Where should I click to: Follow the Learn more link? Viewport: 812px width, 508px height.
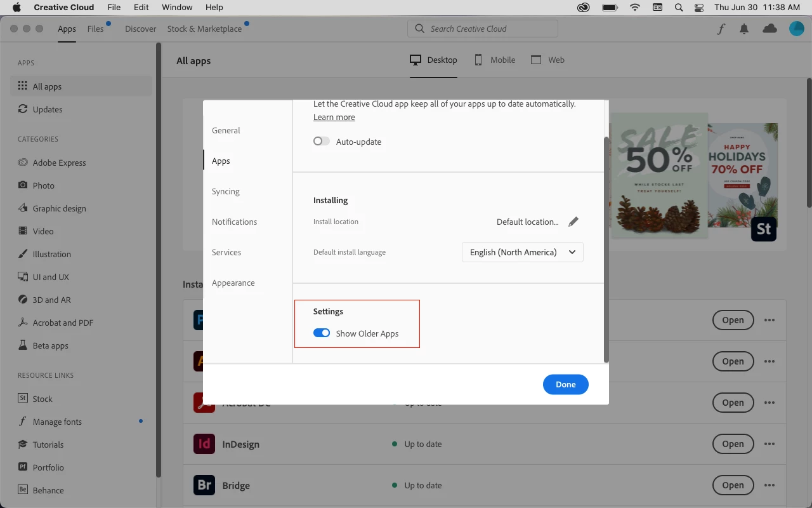tap(334, 117)
